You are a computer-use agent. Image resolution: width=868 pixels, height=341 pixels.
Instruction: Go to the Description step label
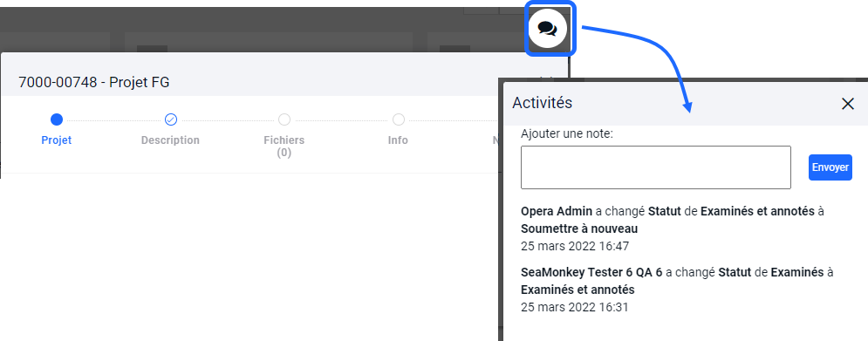tap(170, 140)
